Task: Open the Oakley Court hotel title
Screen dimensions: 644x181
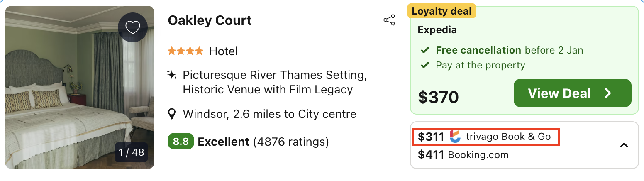Action: tap(210, 20)
